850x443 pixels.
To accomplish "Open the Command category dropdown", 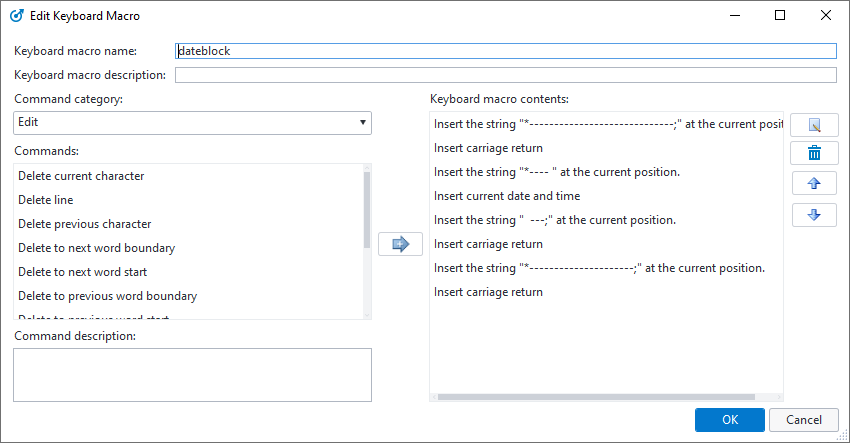I will pos(192,122).
